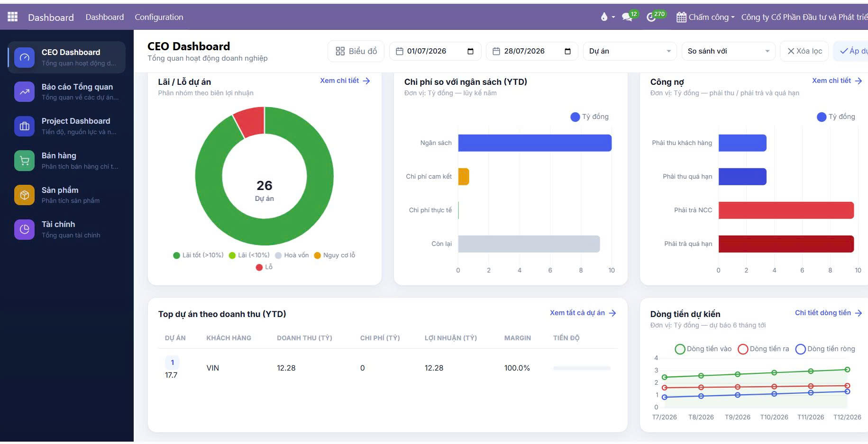Open the CEO Dashboard sidebar icon
Viewport: 868px width, 444px height.
pos(24,57)
